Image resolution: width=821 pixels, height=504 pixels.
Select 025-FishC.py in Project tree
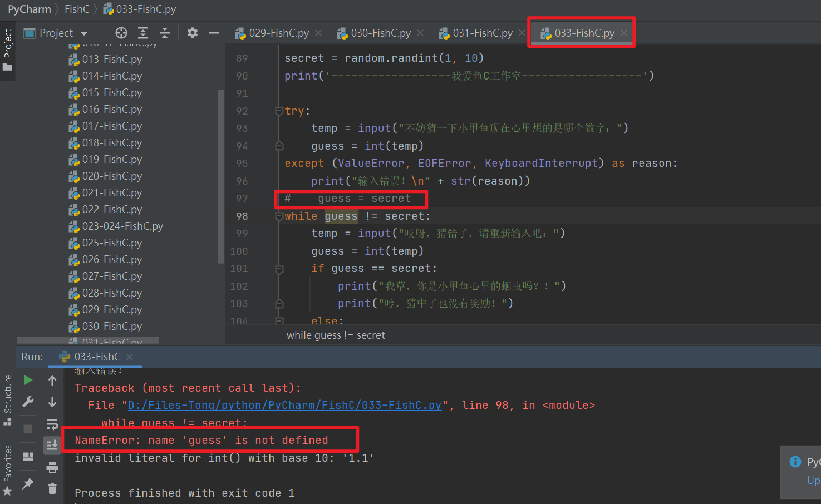point(105,243)
